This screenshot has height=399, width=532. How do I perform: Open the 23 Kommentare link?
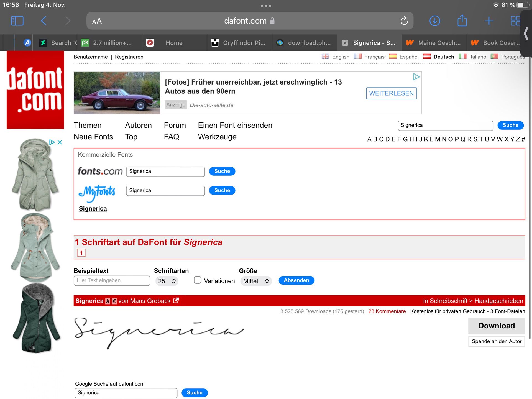(387, 311)
